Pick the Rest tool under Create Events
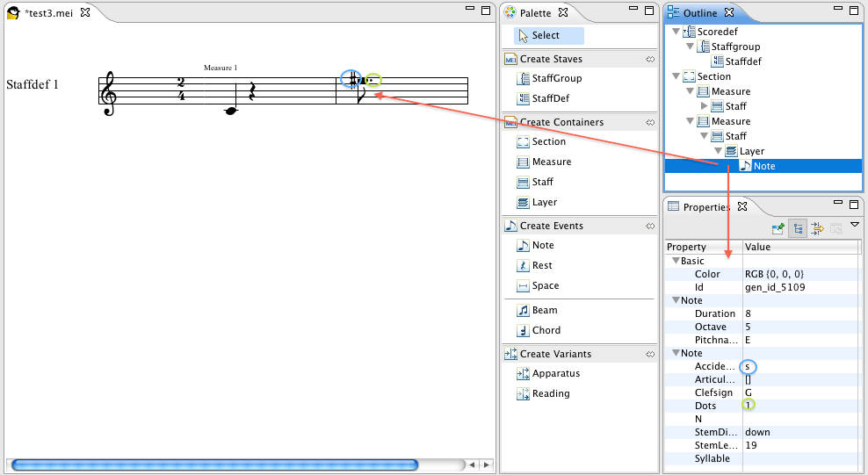The image size is (868, 475). coord(541,265)
